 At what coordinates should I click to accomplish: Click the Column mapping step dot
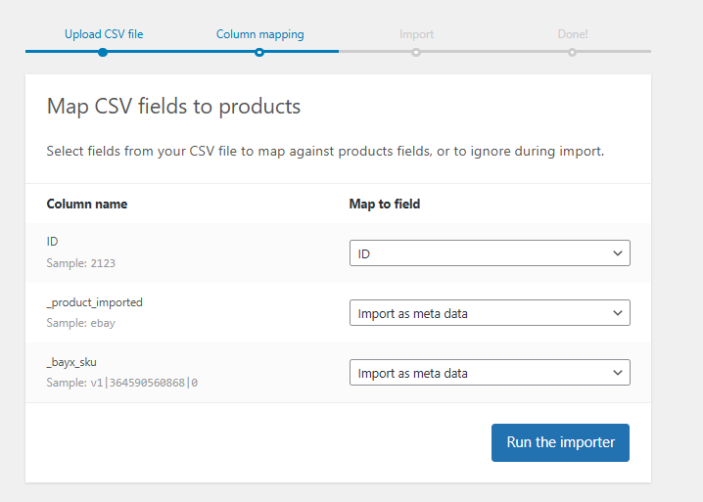(259, 52)
